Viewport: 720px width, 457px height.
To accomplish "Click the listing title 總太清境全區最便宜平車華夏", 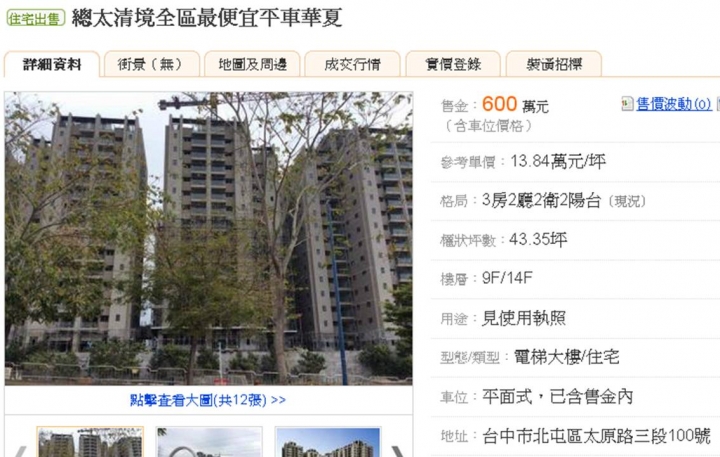I will (x=207, y=18).
